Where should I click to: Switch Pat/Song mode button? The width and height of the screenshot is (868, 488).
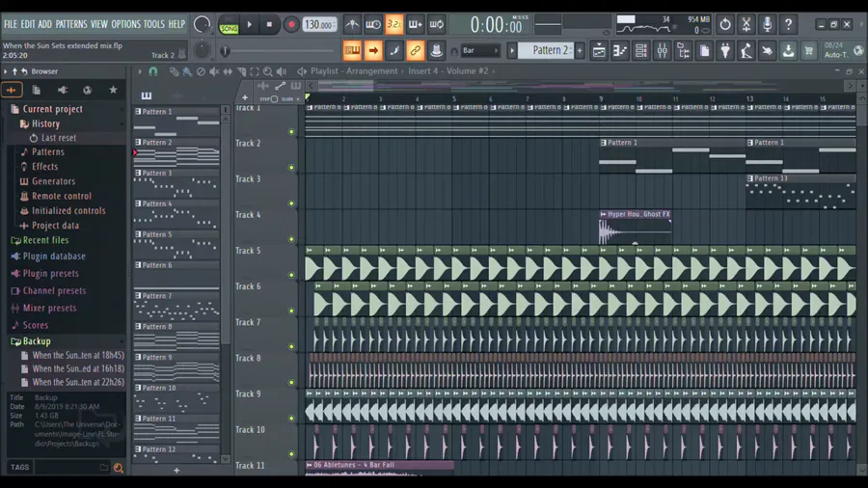tap(229, 25)
